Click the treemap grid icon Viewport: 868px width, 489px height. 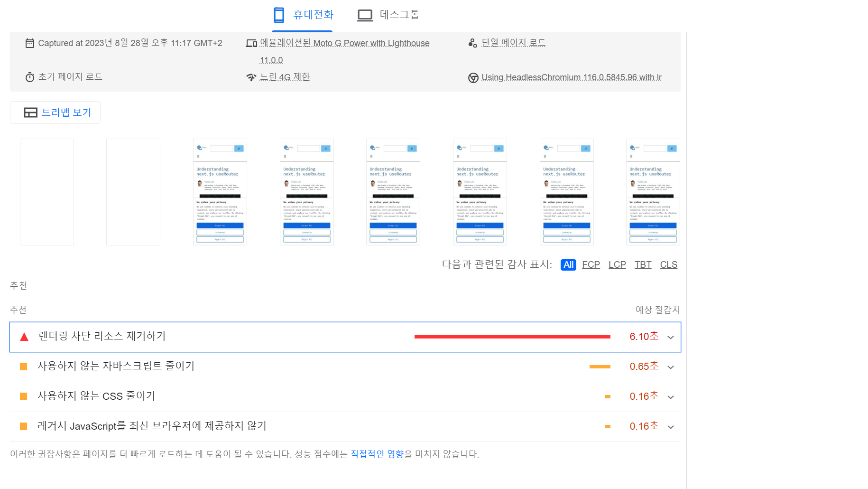pos(31,113)
